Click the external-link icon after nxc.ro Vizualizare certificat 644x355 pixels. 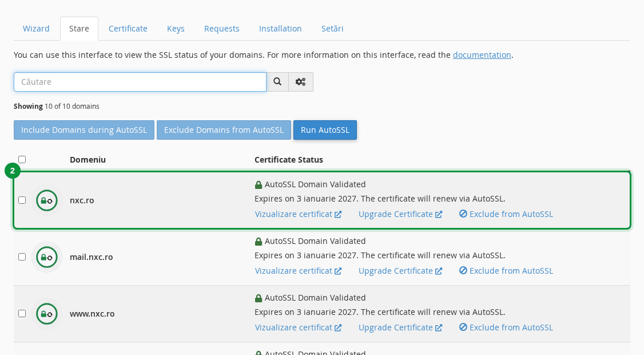tap(338, 214)
